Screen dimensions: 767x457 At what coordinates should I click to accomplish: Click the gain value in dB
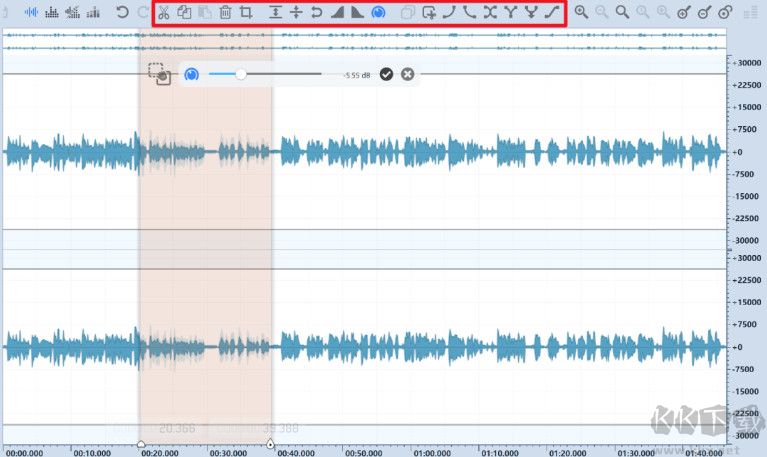357,75
